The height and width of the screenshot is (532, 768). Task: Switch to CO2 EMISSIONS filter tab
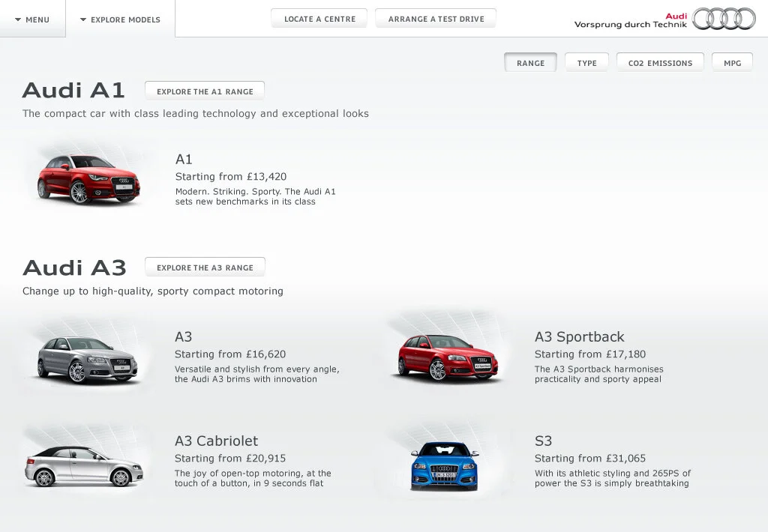[x=660, y=63]
